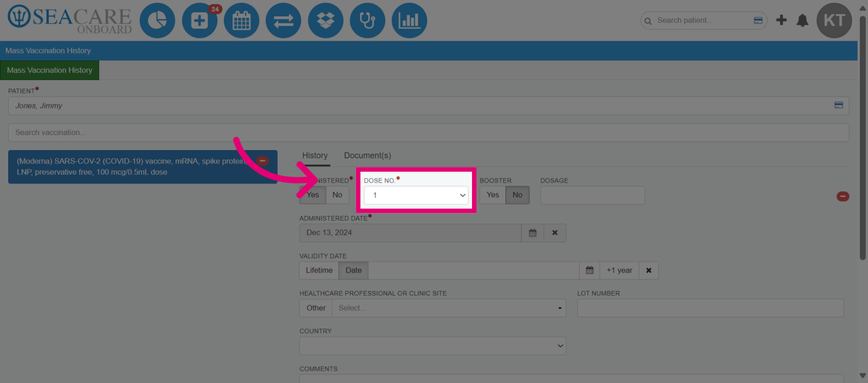Set Administered to No
This screenshot has height=383, width=868.
click(x=337, y=195)
